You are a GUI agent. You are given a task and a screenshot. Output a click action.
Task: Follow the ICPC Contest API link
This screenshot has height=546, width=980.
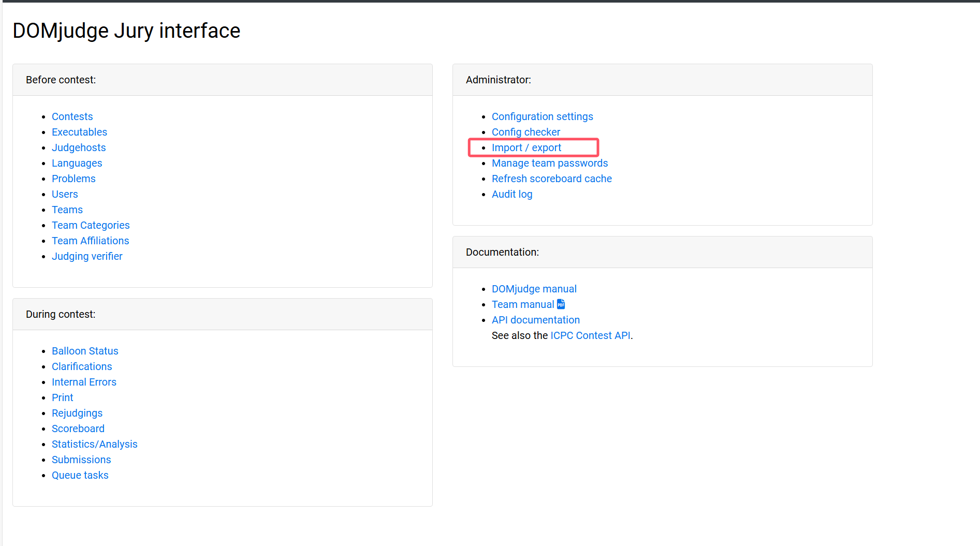(x=590, y=335)
